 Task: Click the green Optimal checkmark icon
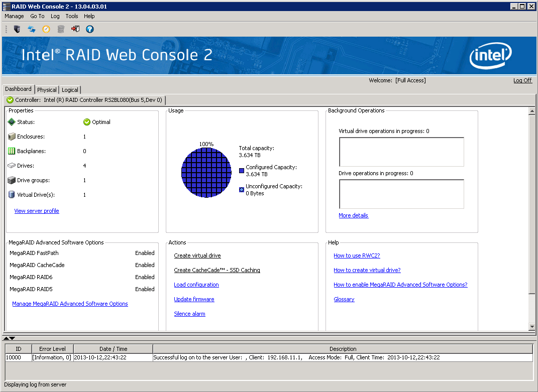(87, 122)
